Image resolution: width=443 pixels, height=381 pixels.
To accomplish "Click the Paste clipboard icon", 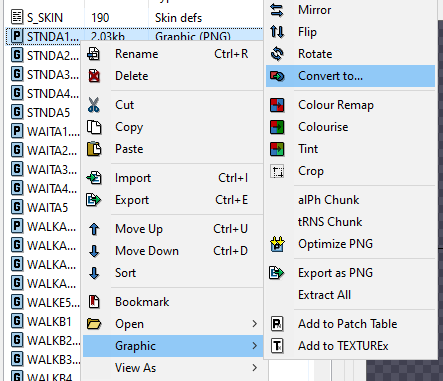I will point(94,149).
